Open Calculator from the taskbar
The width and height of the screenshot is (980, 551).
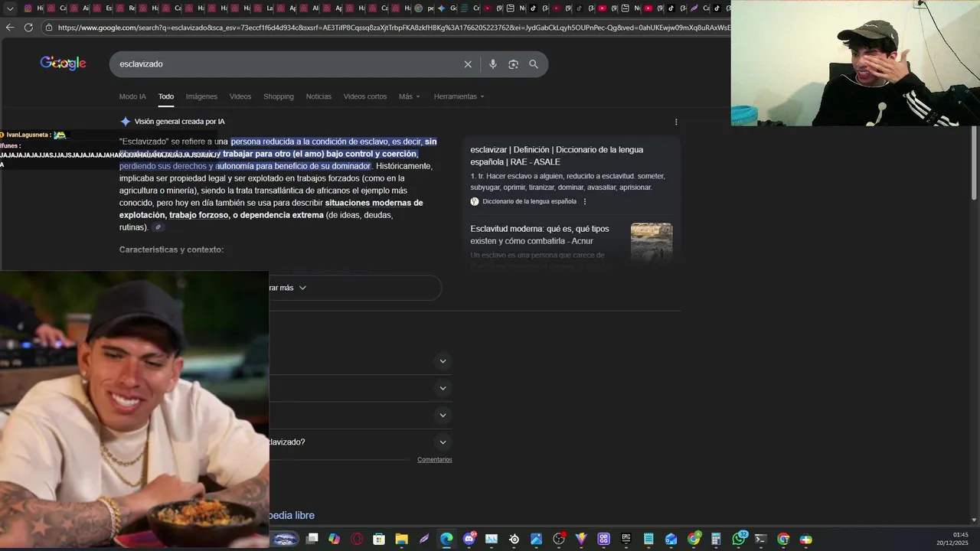point(716,539)
